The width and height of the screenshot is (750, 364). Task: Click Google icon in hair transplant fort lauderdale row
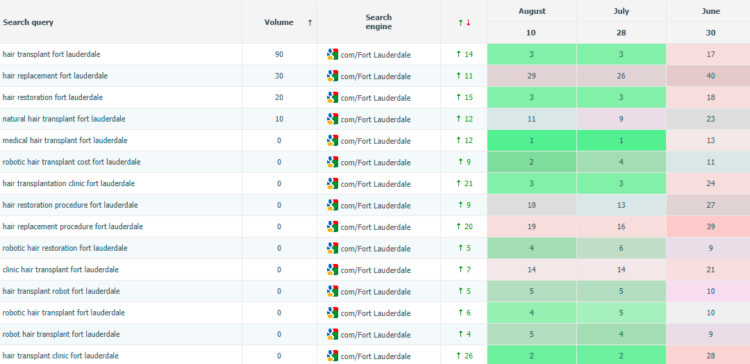(332, 54)
